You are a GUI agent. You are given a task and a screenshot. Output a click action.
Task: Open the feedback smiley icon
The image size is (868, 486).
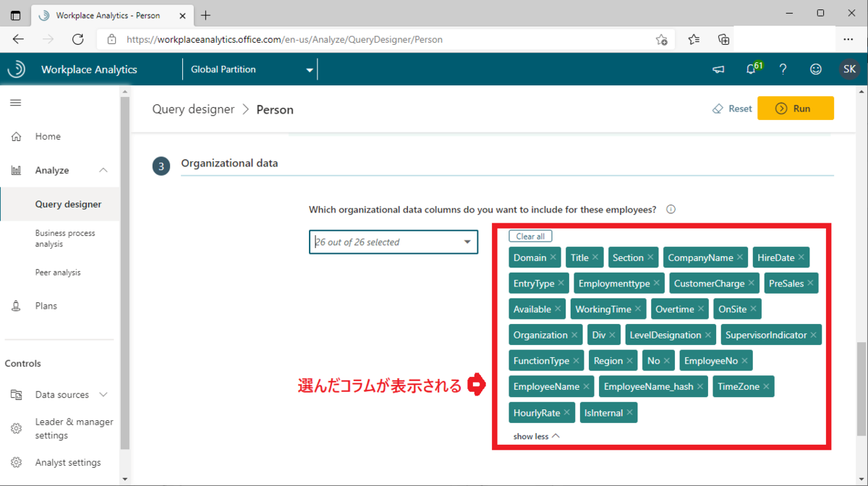(x=816, y=69)
